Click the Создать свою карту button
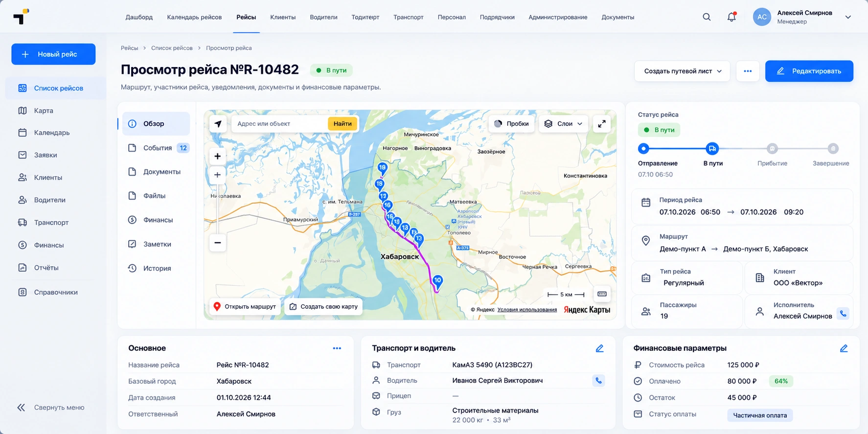Screen dimensions: 868x434 tap(323, 307)
